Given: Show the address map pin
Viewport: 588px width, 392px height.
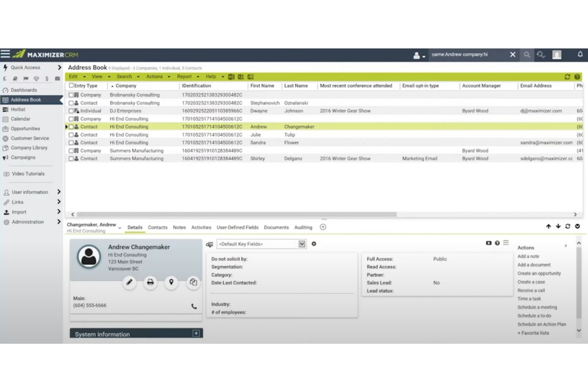Looking at the screenshot, I should 171,282.
